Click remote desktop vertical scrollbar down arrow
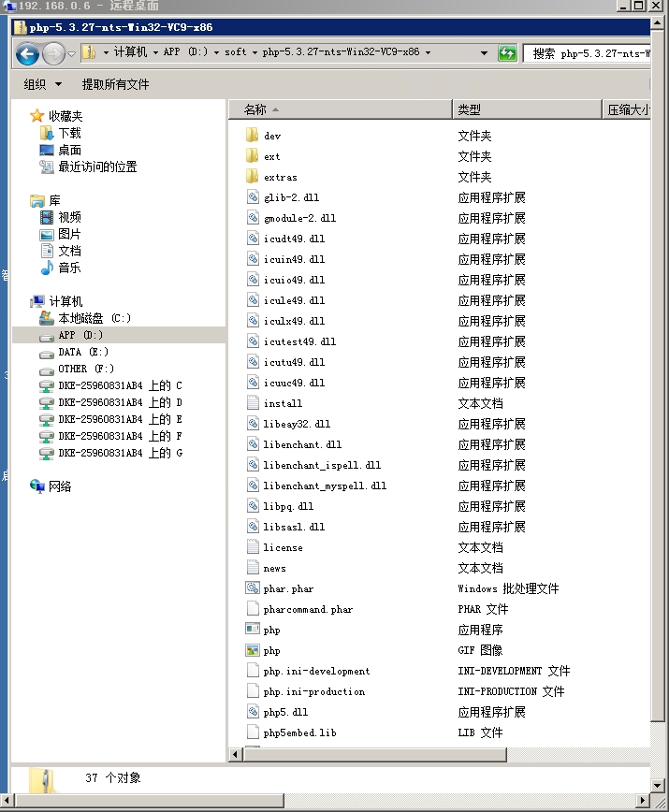669x812 pixels. 657,785
